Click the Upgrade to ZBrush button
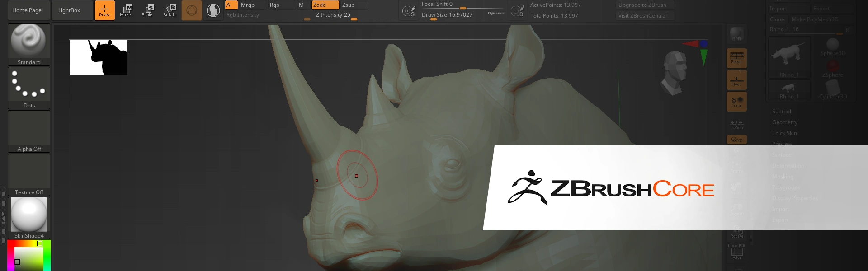The width and height of the screenshot is (868, 271). coord(642,5)
